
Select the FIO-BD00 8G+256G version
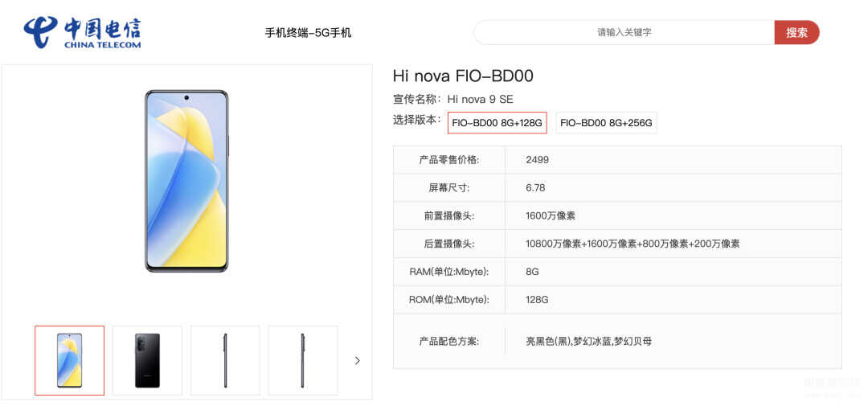tap(606, 123)
